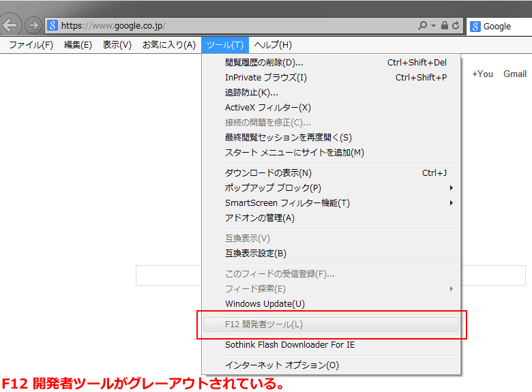Select the Google browser tab
Screen dimensions: 532x392
coord(499,27)
